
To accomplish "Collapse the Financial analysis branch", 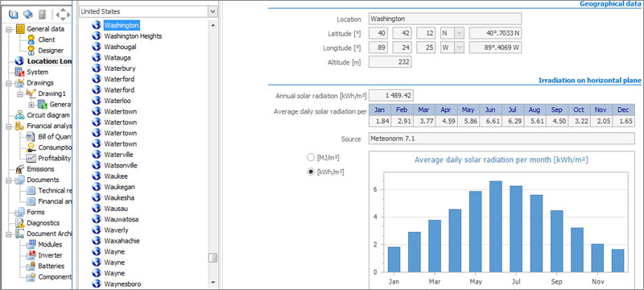I will click(x=10, y=126).
